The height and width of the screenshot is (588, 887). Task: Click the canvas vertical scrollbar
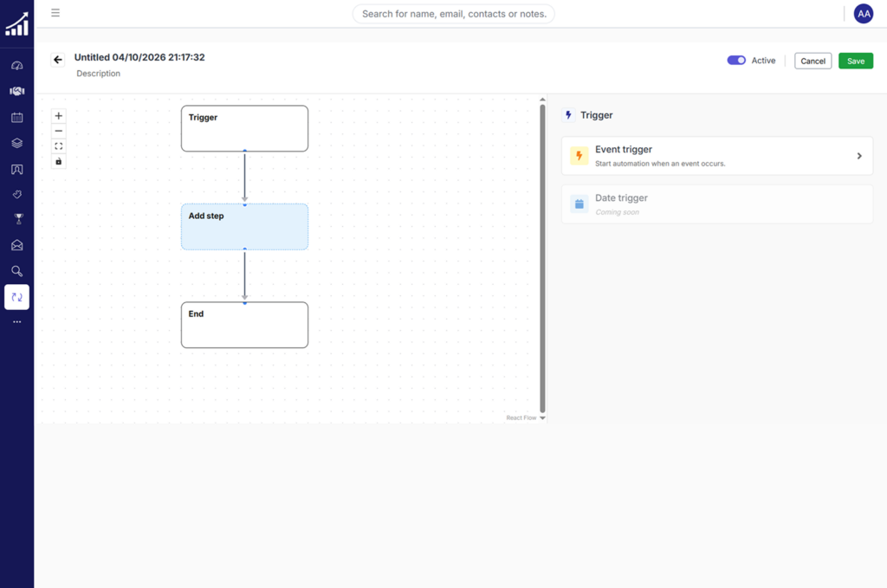pyautogui.click(x=543, y=258)
